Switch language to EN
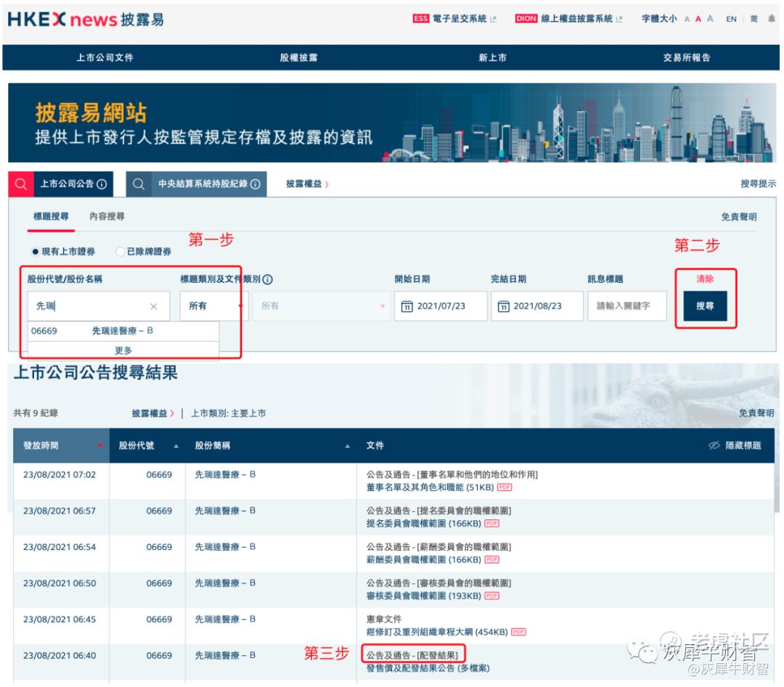 pyautogui.click(x=731, y=19)
